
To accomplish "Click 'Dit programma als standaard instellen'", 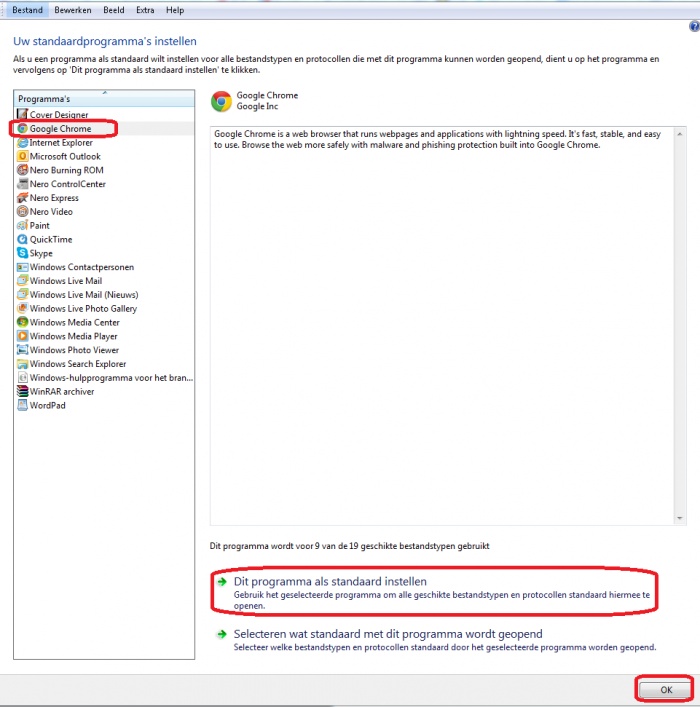I will coord(330,582).
